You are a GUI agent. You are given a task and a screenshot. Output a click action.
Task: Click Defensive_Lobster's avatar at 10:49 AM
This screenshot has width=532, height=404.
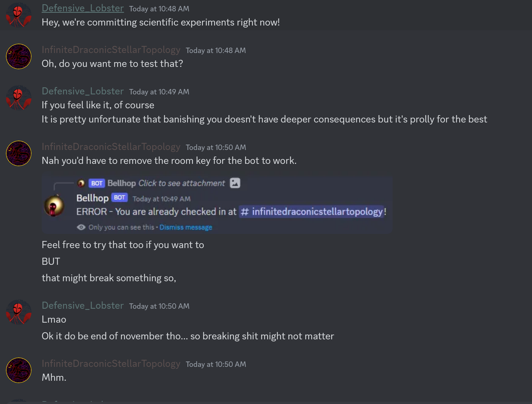click(x=19, y=98)
